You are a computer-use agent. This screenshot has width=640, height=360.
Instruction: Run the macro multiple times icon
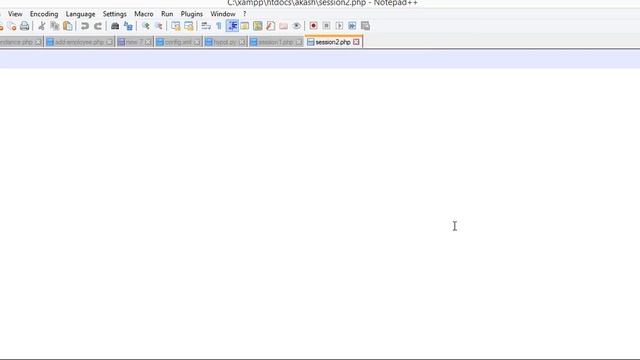tap(352, 26)
